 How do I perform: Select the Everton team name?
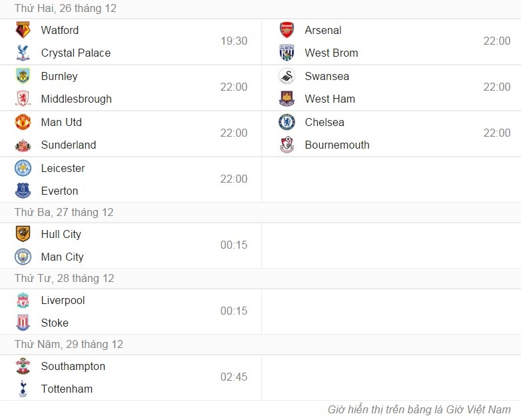(x=59, y=191)
